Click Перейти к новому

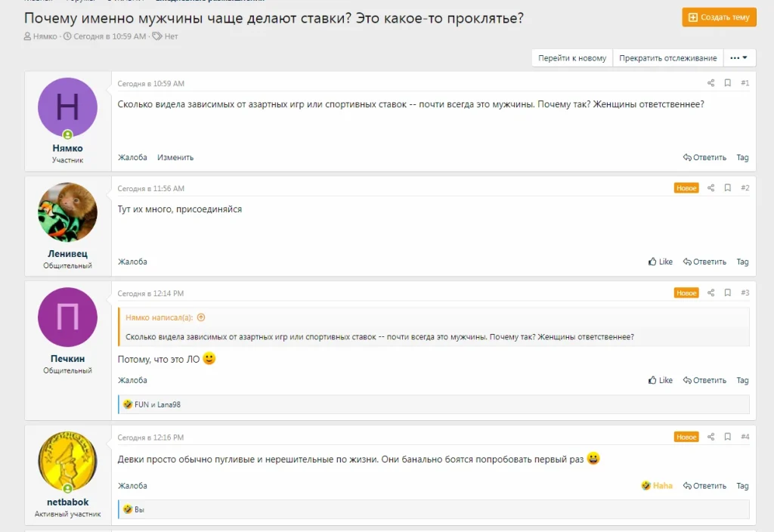pos(572,57)
